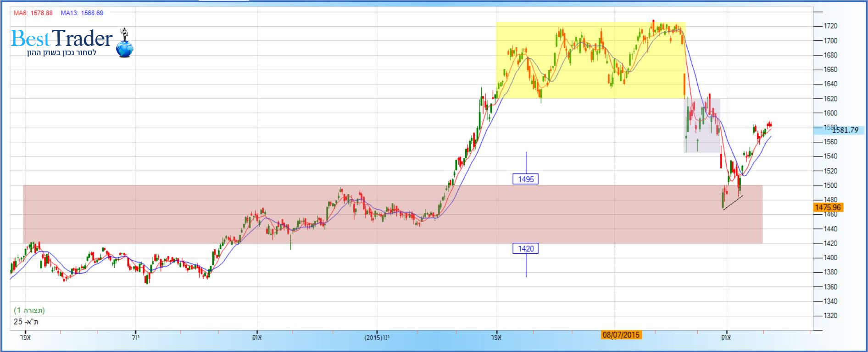This screenshot has width=868, height=352.
Task: Select the MA13 indicator value label
Action: 82,13
